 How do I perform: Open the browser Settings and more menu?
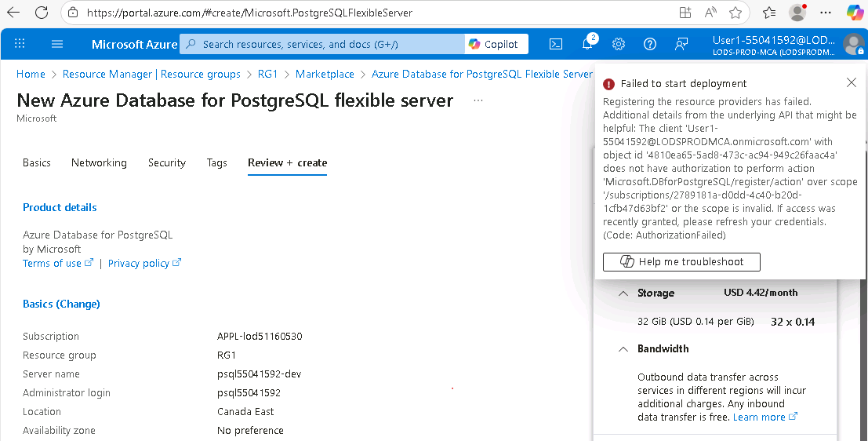(826, 13)
